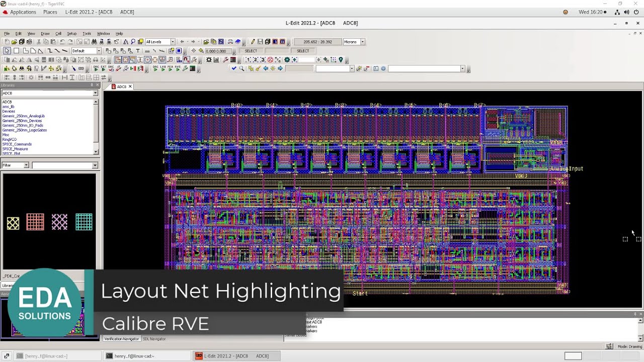
Task: Click the blue right arrow navigation icon
Action: [280, 68]
